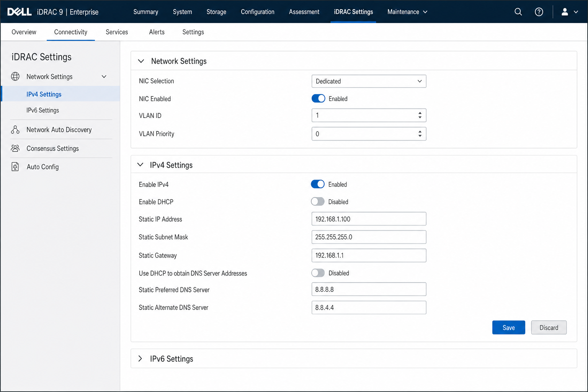Decrease the VLAN ID stepper value
The width and height of the screenshot is (588, 392).
tap(420, 118)
